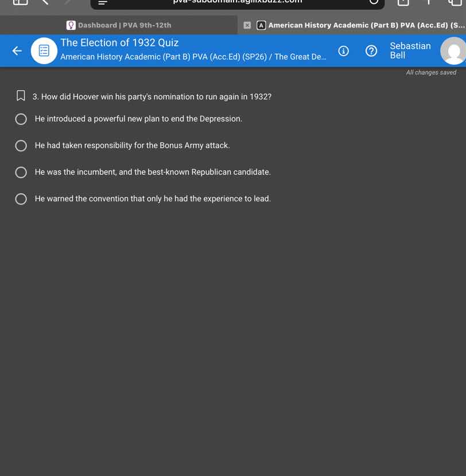Select the answer about a powerful new plan
Viewport: 466px width, 476px height.
(21, 119)
